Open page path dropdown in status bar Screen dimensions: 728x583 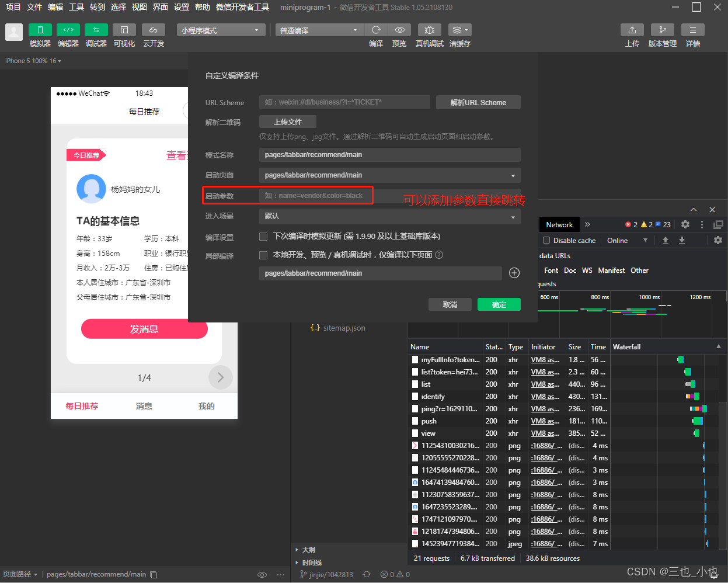20,575
